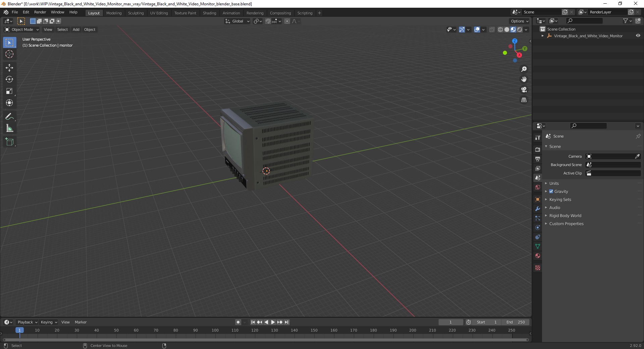Switch to rendered viewport shading
Image resolution: width=644 pixels, height=349 pixels.
pos(520,30)
